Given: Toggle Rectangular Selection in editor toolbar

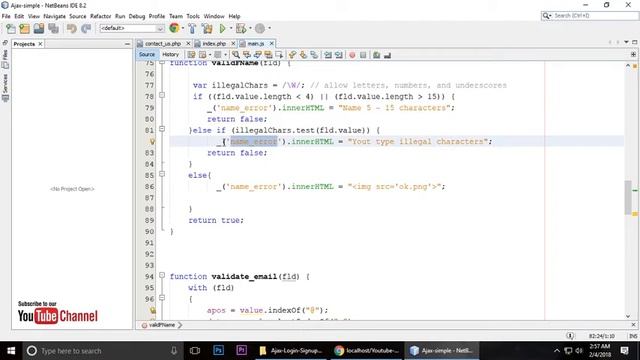Looking at the screenshot, I should pyautogui.click(x=279, y=55).
